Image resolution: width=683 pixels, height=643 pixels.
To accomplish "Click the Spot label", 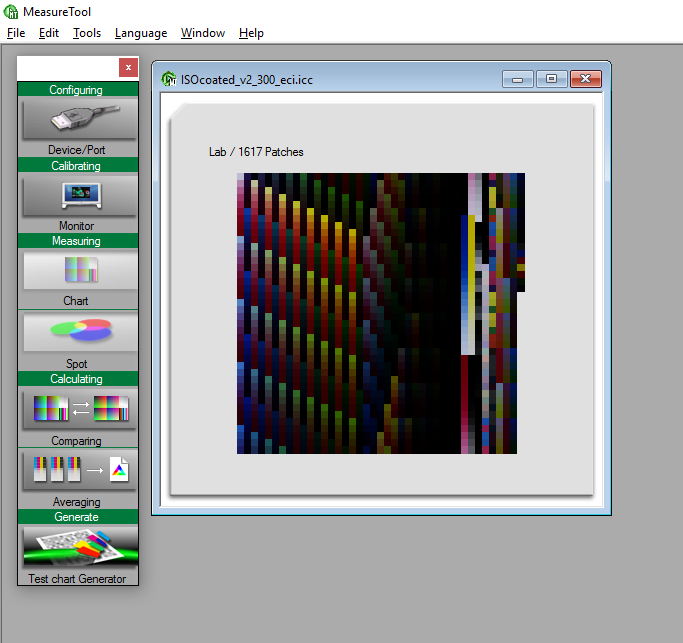I will pyautogui.click(x=77, y=364).
